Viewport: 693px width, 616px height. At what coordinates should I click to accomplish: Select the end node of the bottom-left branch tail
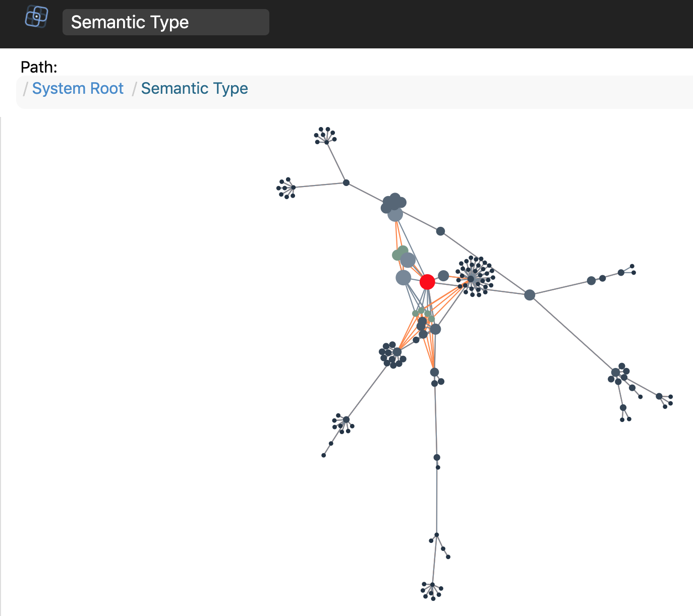(324, 455)
